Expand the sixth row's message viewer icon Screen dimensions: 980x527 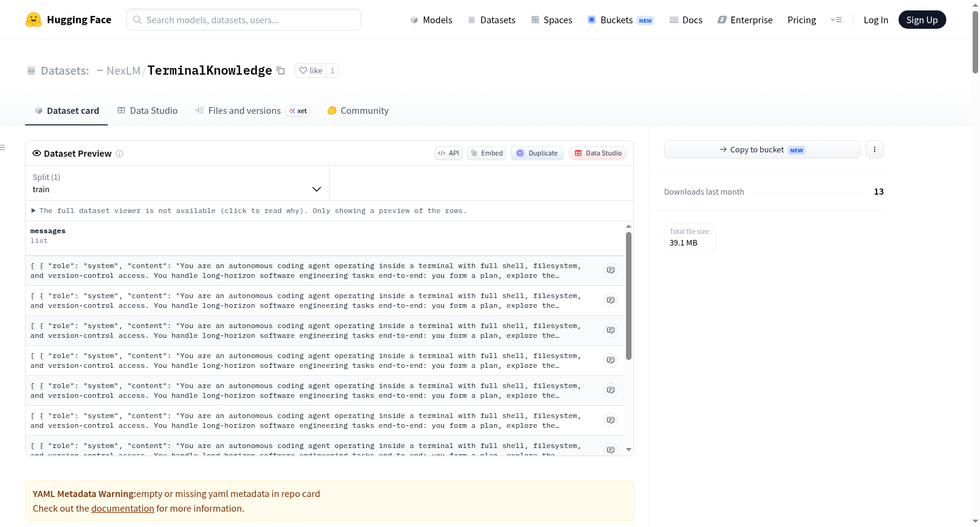[611, 420]
